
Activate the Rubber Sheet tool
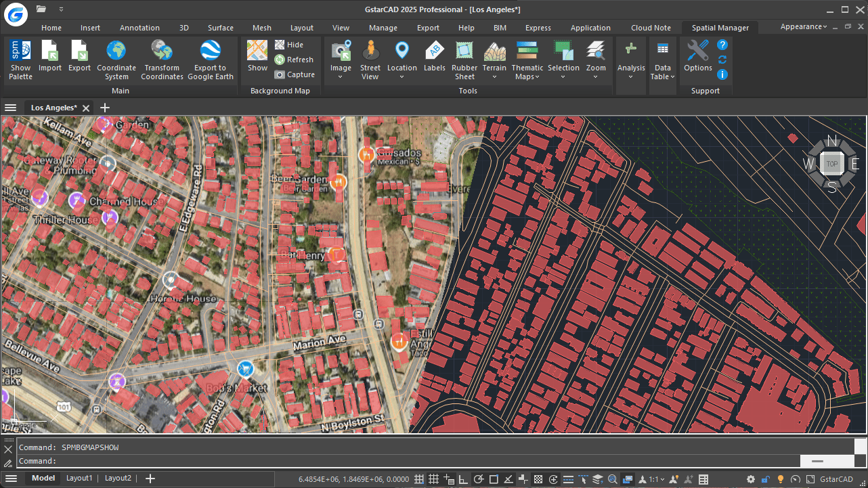pyautogui.click(x=464, y=60)
